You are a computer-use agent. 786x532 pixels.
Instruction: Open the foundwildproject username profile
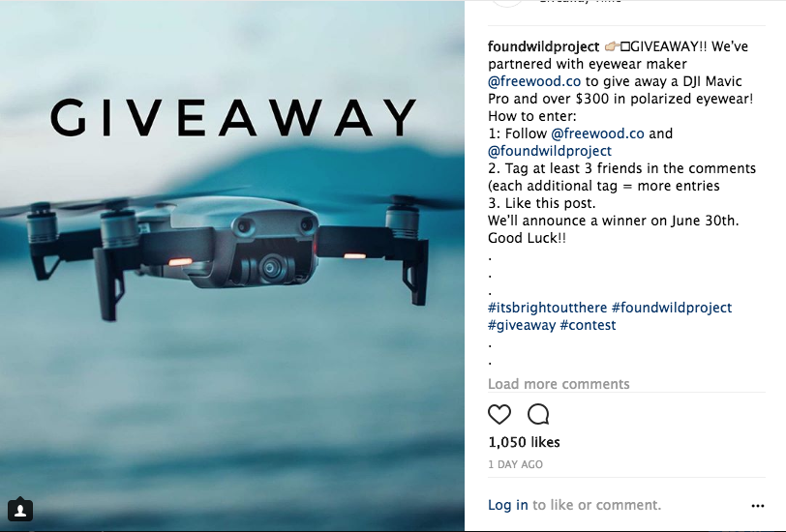[543, 46]
